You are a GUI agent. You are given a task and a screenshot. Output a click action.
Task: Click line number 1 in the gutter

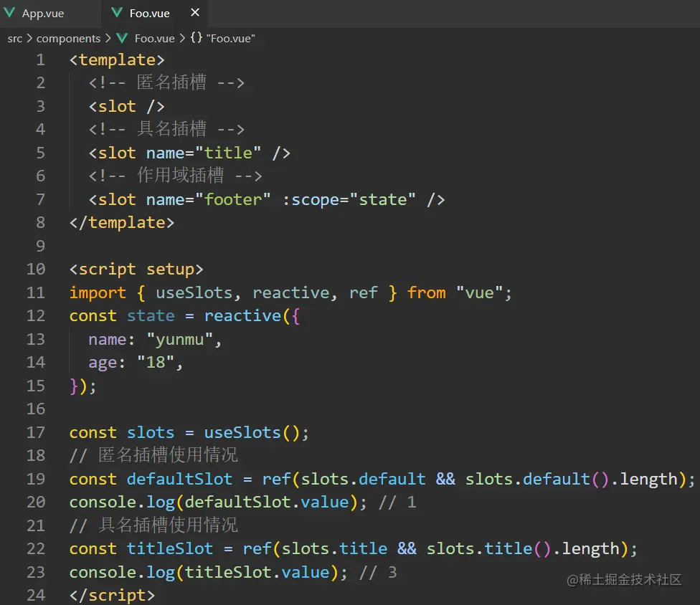click(x=41, y=59)
